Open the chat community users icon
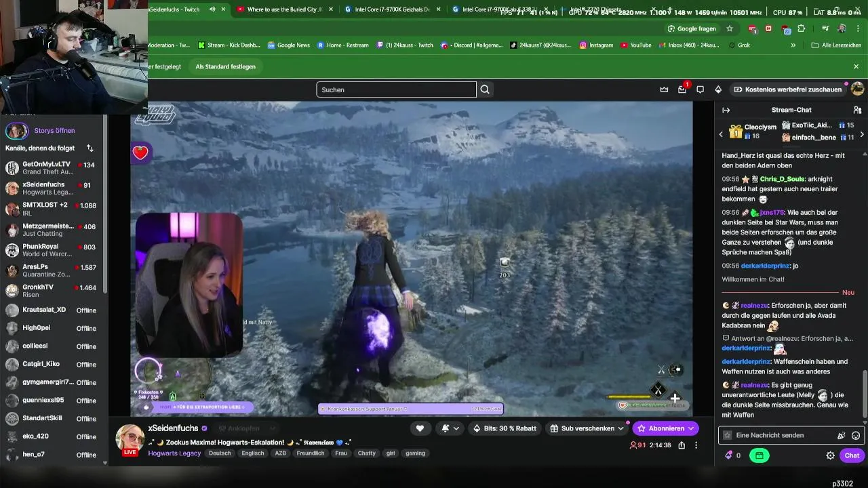Viewport: 868px width, 488px height. click(857, 110)
